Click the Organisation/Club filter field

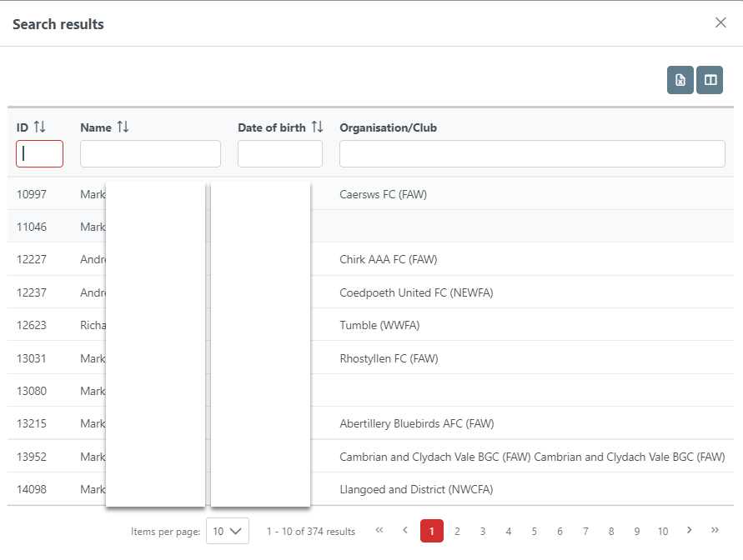click(532, 153)
